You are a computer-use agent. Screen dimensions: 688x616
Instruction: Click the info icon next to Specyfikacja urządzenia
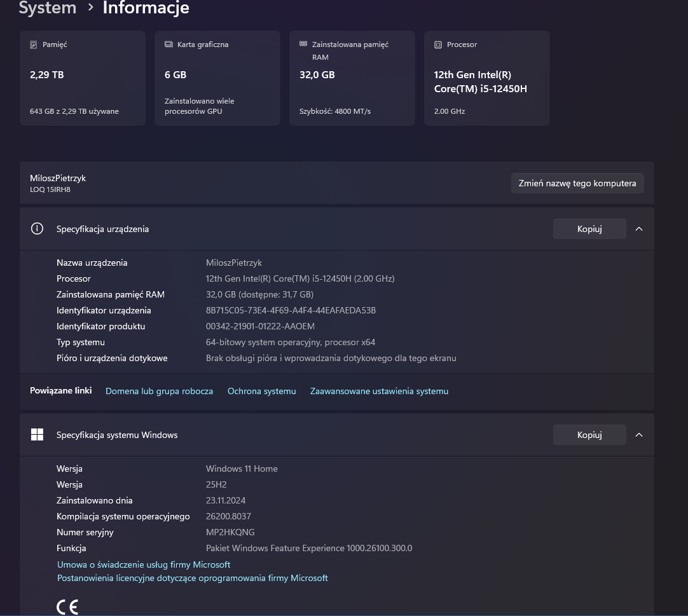point(38,229)
